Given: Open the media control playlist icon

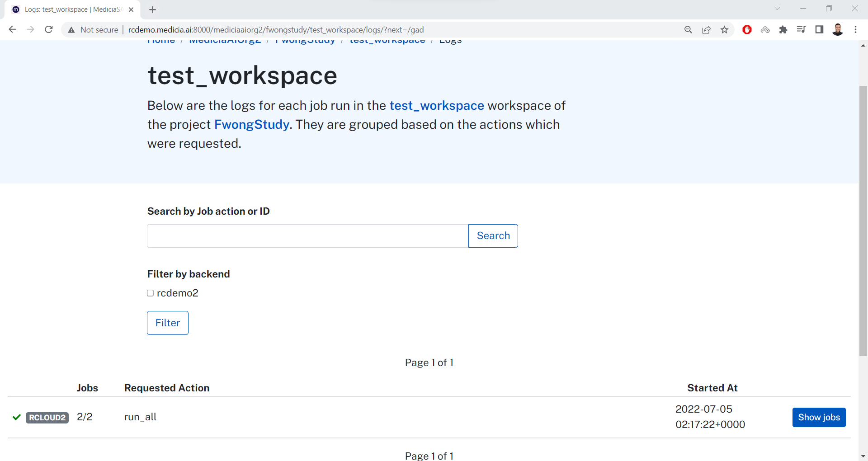Looking at the screenshot, I should point(801,29).
